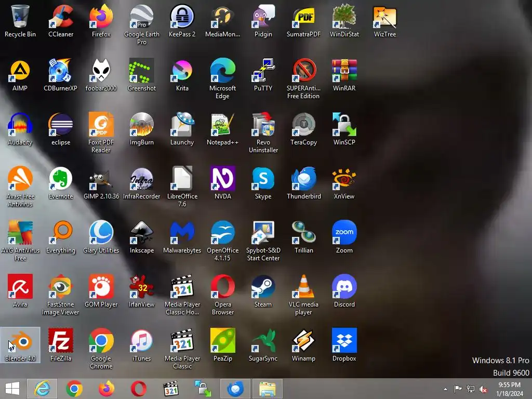
Task: Select the Microsoft Edge desktop icon
Action: click(222, 79)
